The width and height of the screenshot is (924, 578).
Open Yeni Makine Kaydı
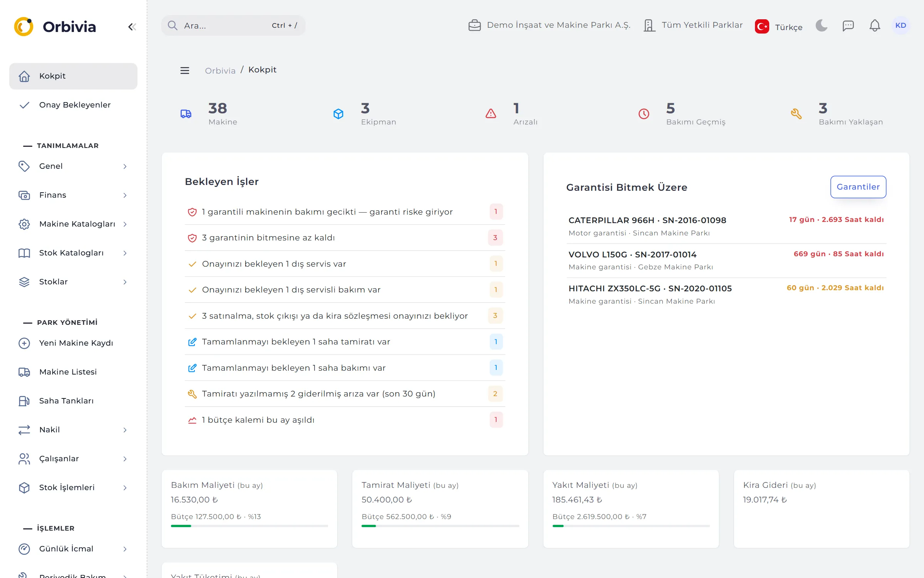[73, 343]
